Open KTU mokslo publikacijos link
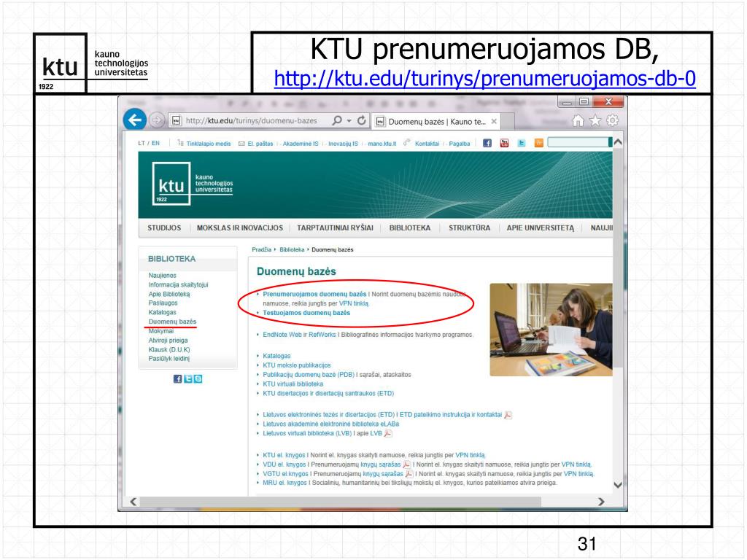Screen dimensions: 747x560 (x=297, y=365)
